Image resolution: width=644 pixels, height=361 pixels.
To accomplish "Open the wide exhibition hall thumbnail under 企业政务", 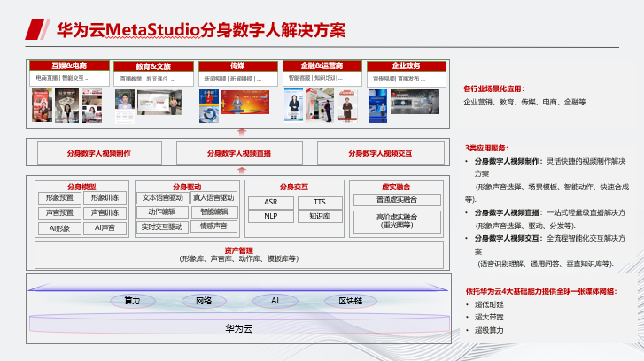I will click(415, 102).
